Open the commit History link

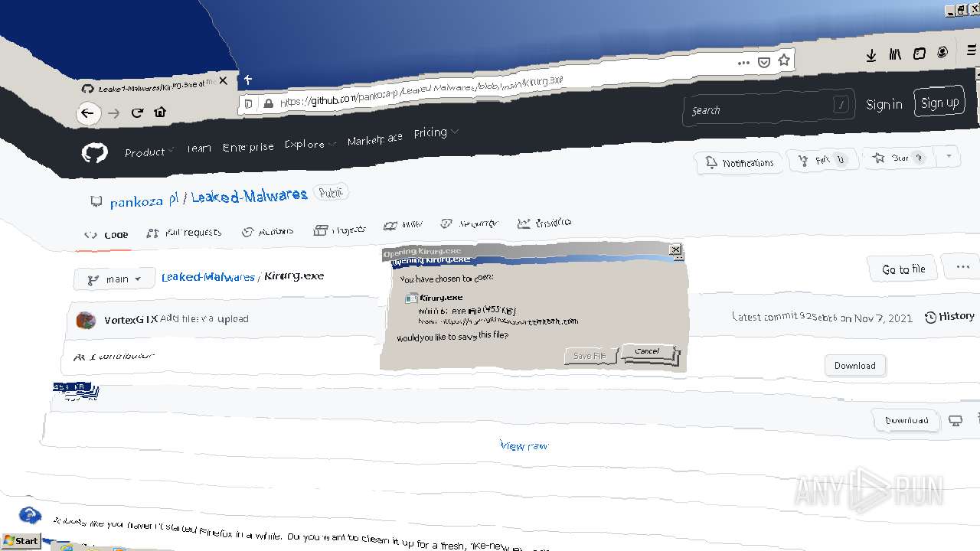click(949, 317)
